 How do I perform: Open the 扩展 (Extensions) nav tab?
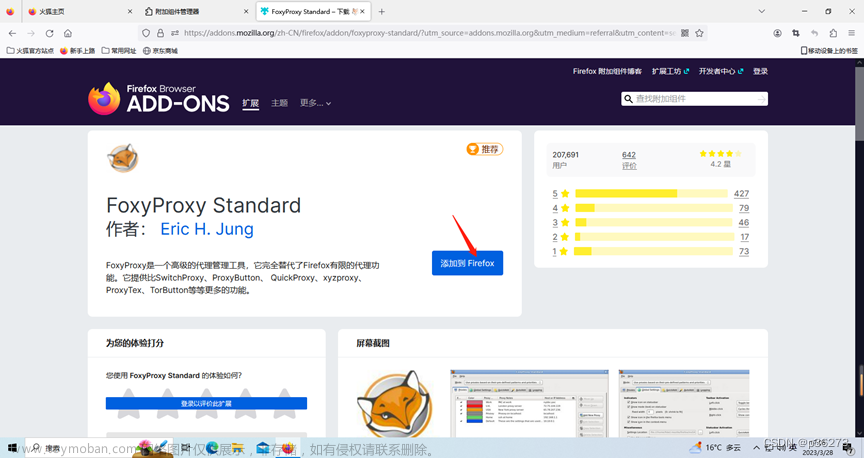click(251, 103)
